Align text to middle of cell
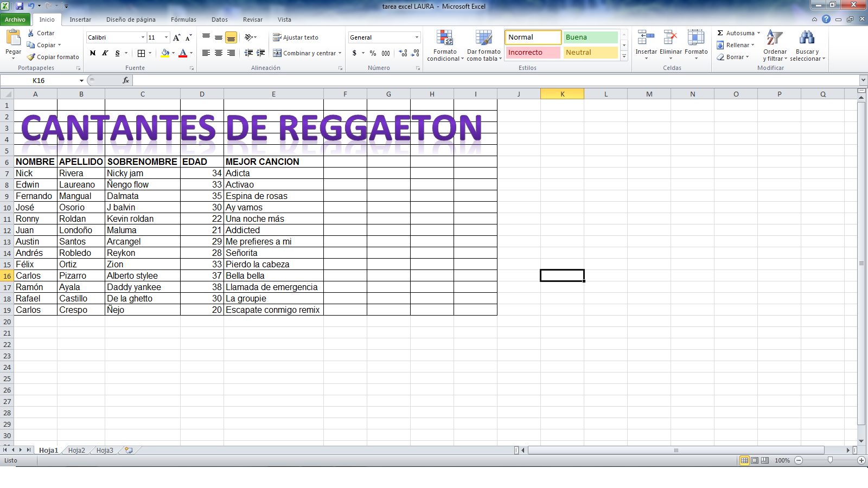 (219, 37)
